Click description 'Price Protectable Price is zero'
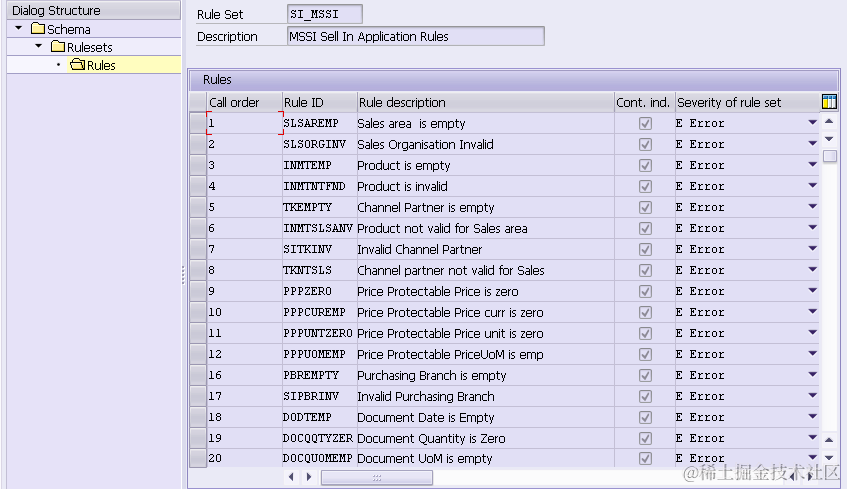 (438, 291)
